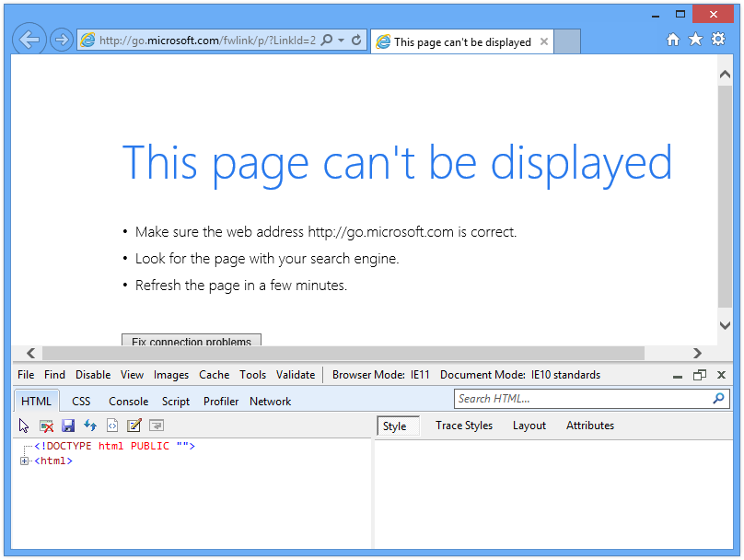Activate Select element by click arrow tool
Screen dimensions: 744x560
tap(24, 426)
